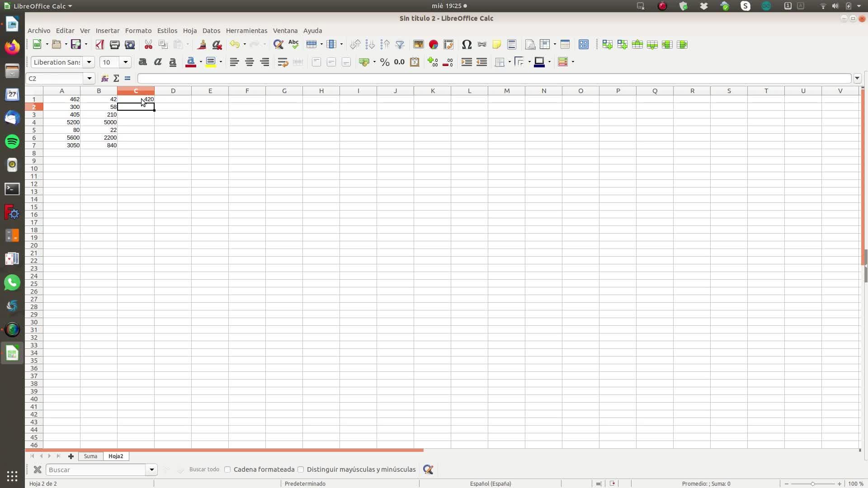Switch to the Suma sheet tab
The image size is (868, 488).
[90, 456]
